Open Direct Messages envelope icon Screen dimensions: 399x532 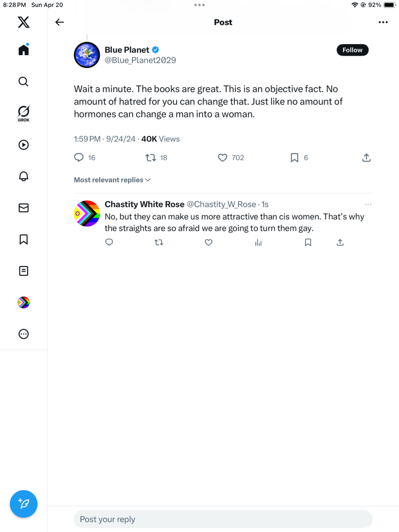tap(23, 208)
